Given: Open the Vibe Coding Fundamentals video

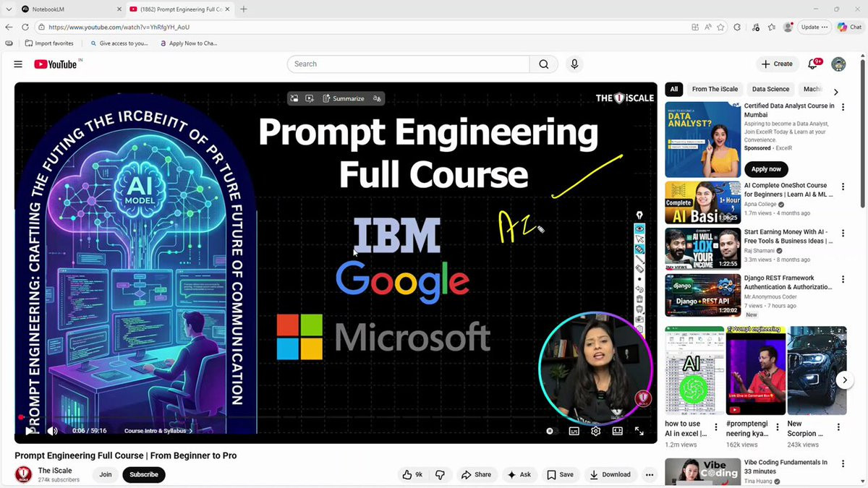Looking at the screenshot, I should coord(703,471).
